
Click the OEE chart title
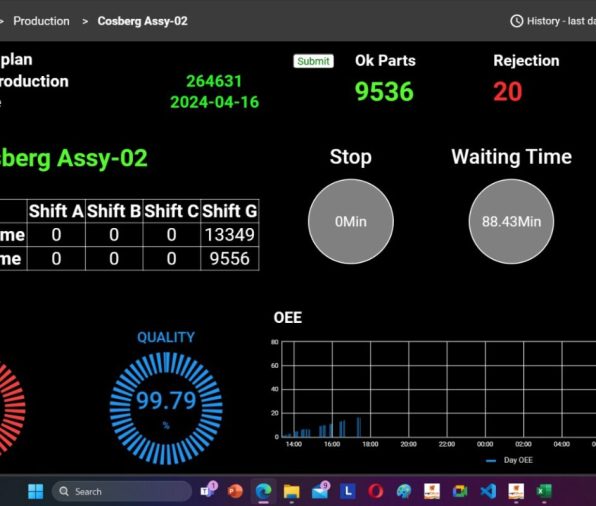(x=288, y=318)
